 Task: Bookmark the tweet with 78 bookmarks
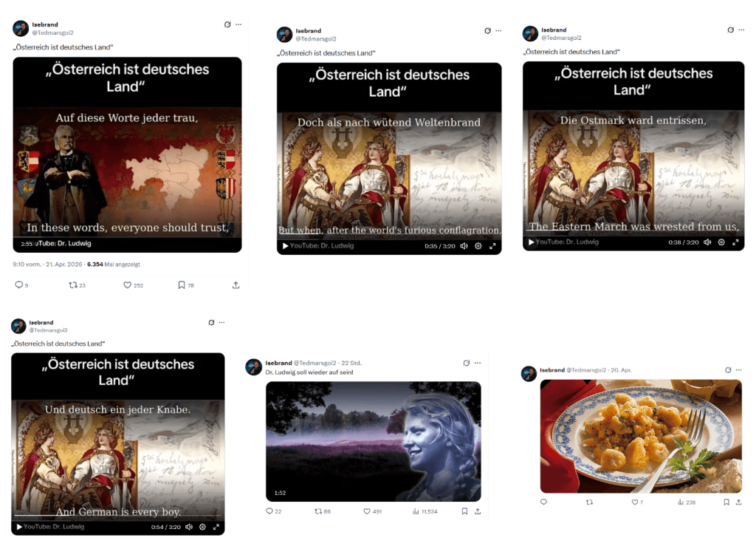click(x=182, y=285)
